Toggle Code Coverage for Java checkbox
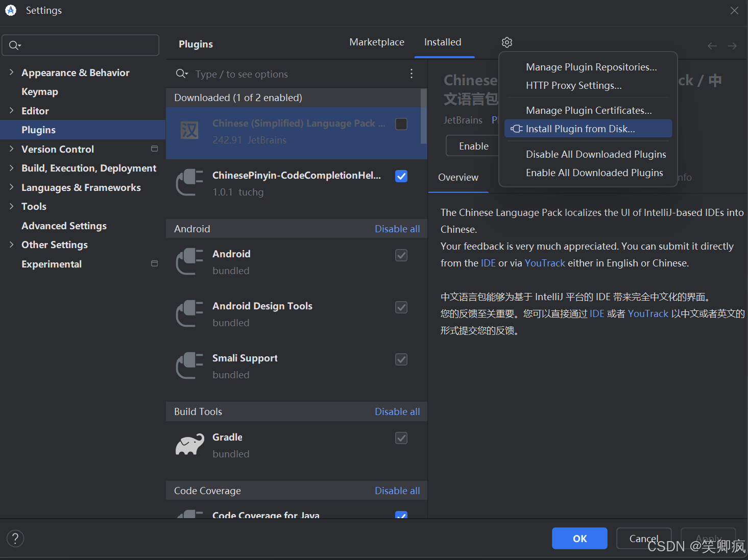Screen dimensions: 748x560 [401, 515]
